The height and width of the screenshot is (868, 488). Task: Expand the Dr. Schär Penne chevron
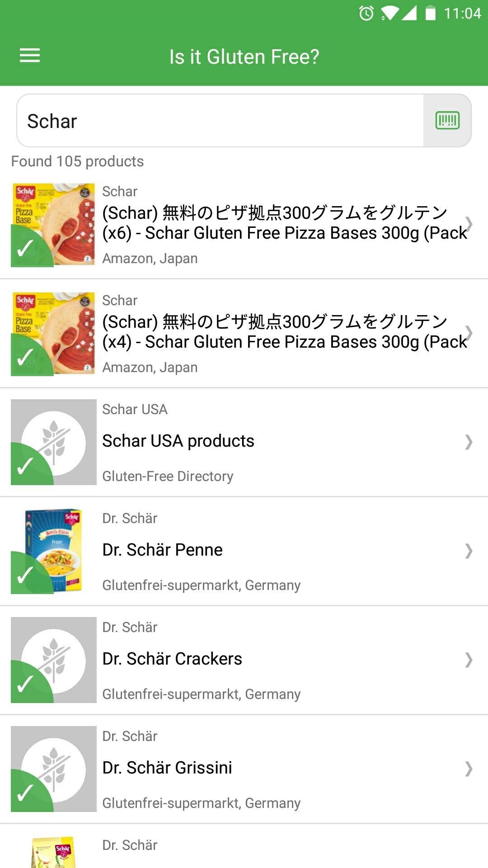[x=469, y=551]
